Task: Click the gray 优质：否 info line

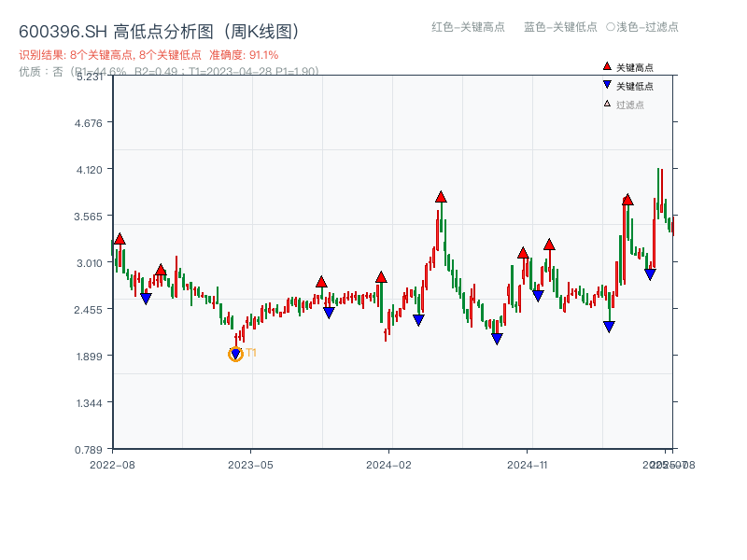Action: (x=169, y=72)
